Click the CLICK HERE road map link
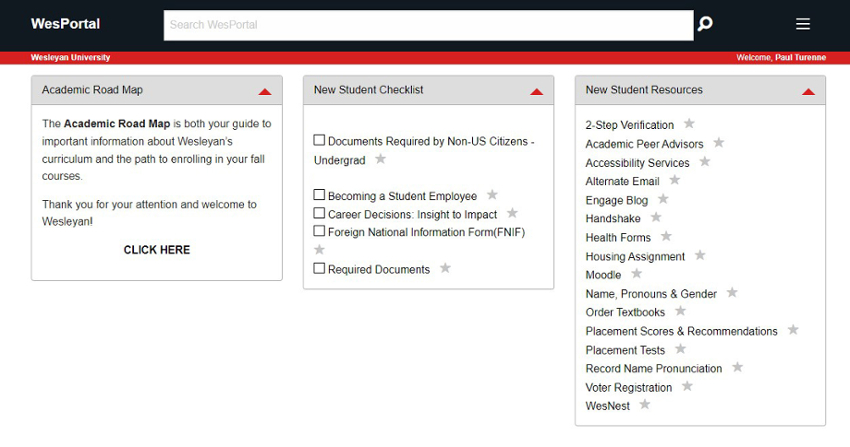850x447 pixels. (x=157, y=250)
